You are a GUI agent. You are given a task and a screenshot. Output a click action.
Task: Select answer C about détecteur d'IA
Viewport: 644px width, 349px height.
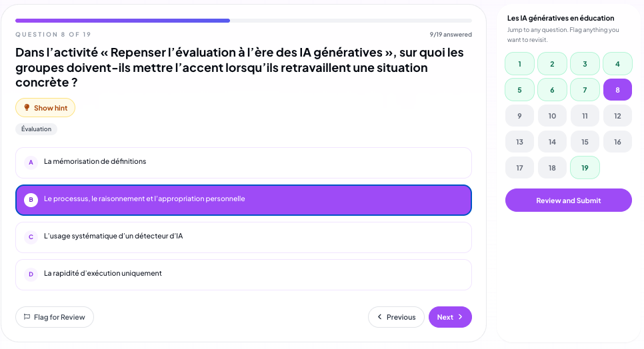tap(243, 238)
